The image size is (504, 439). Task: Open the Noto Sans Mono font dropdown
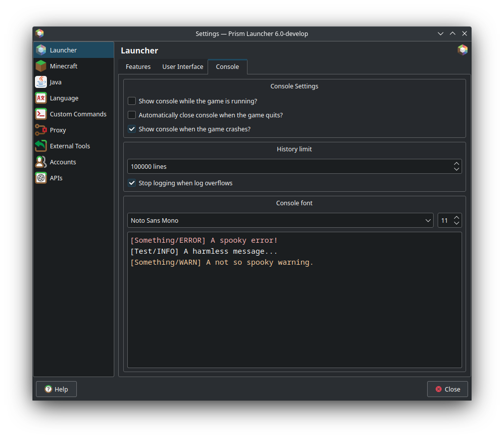click(280, 220)
